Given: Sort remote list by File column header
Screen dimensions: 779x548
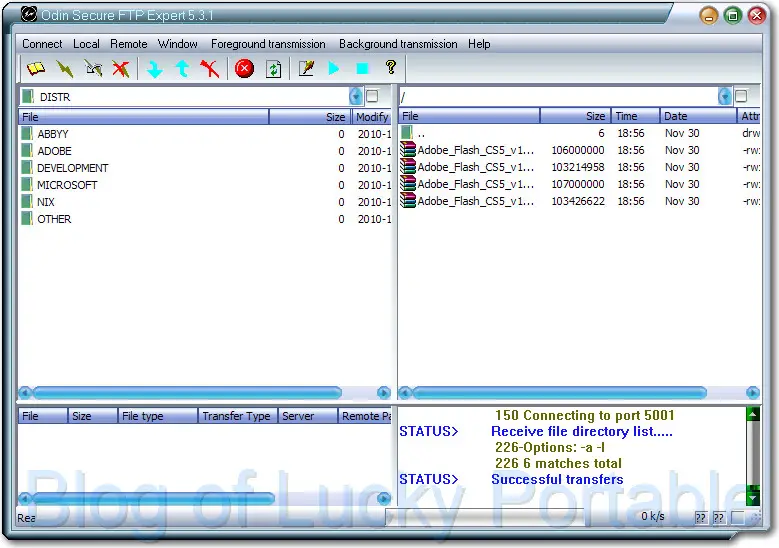Looking at the screenshot, I should pos(469,116).
